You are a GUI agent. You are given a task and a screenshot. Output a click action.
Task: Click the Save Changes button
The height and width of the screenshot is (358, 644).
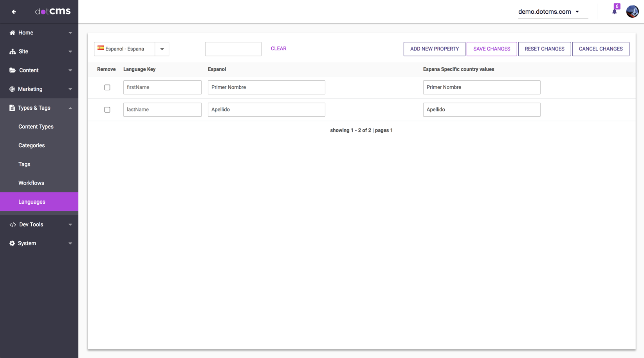pos(491,49)
